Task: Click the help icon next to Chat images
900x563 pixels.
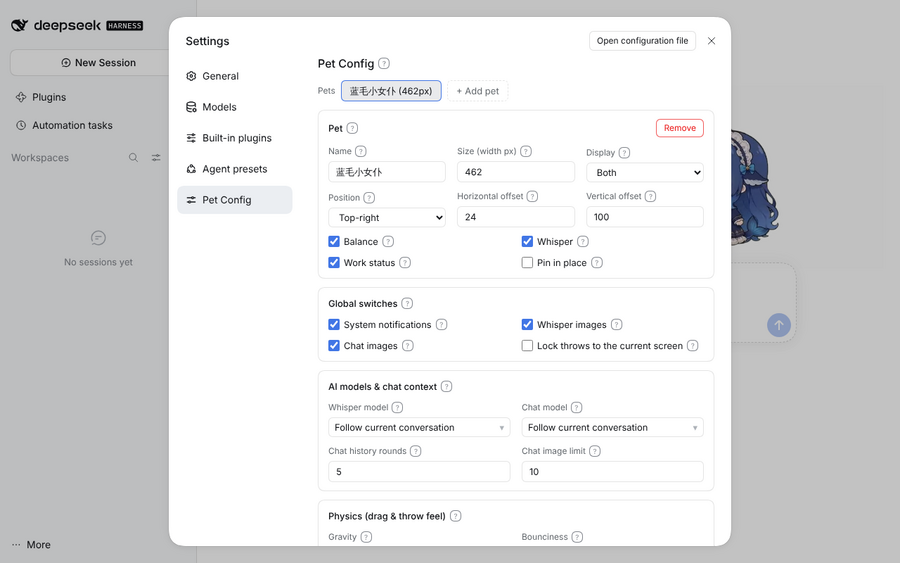Action: (408, 346)
